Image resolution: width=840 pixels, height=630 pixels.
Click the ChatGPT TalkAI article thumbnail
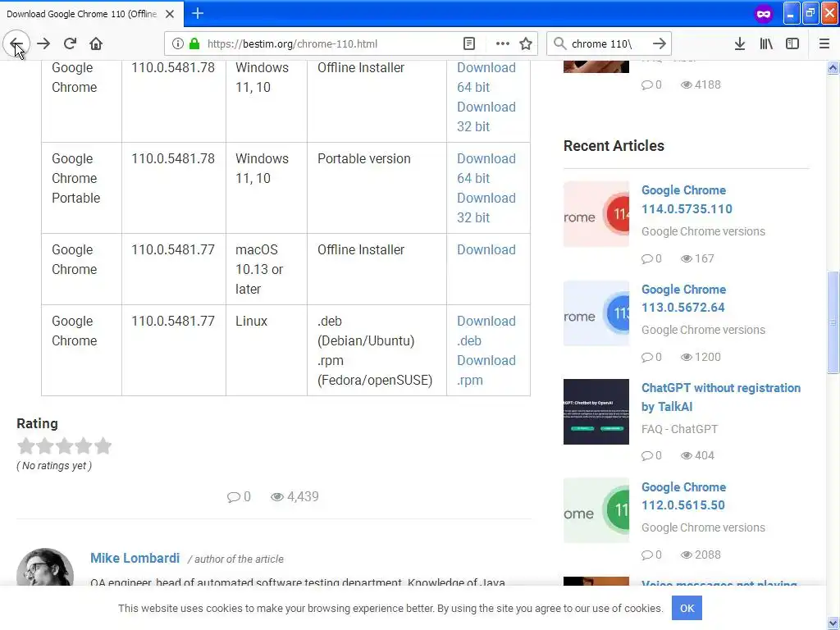(x=596, y=412)
